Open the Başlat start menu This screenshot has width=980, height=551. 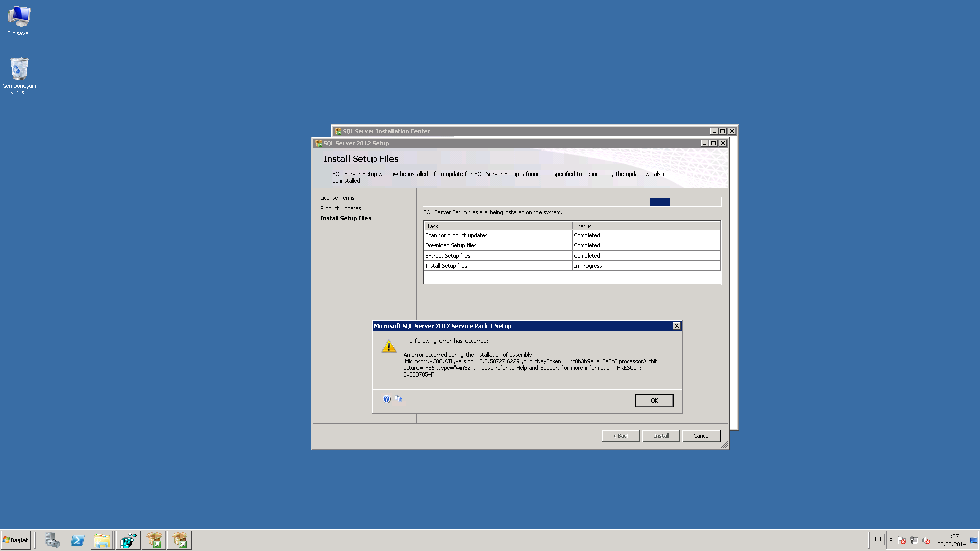point(16,540)
